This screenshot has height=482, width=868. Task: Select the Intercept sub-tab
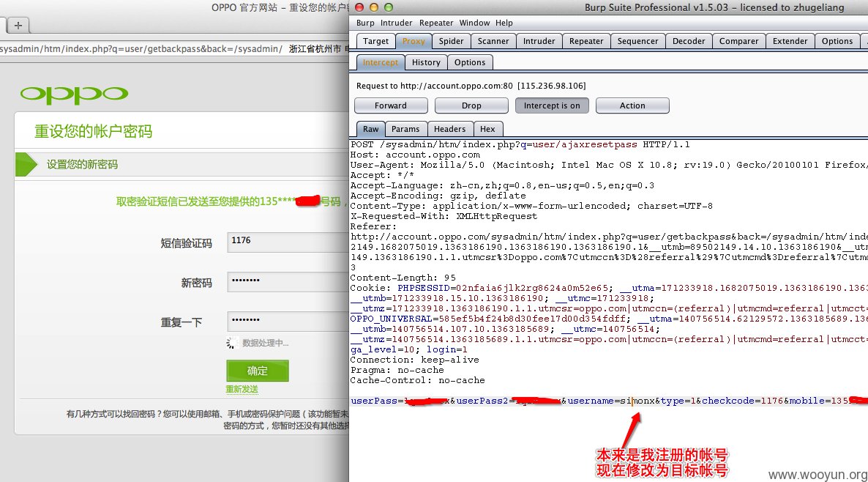coord(381,62)
